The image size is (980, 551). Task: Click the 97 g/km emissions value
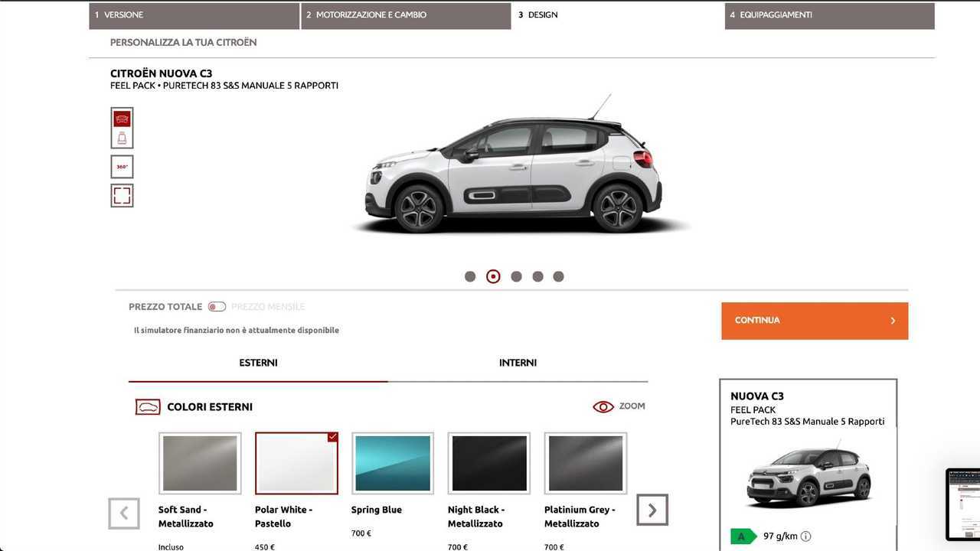(781, 536)
